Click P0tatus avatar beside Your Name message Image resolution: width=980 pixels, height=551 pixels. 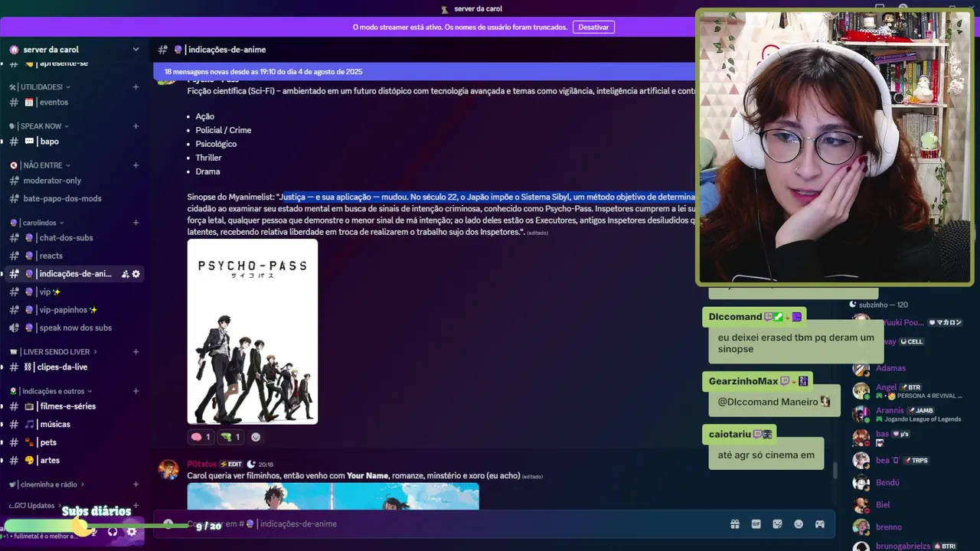coord(168,469)
